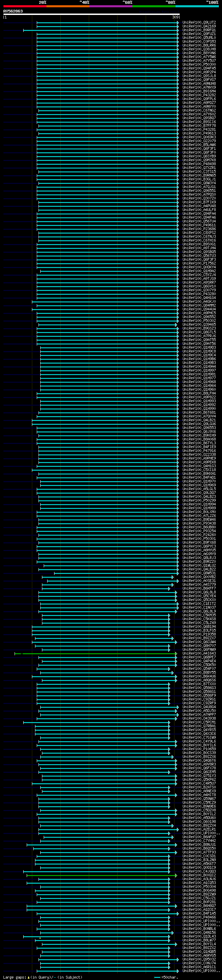
Task: Open hit UniRef100_B6KFF7
Action: (x=199, y=588)
